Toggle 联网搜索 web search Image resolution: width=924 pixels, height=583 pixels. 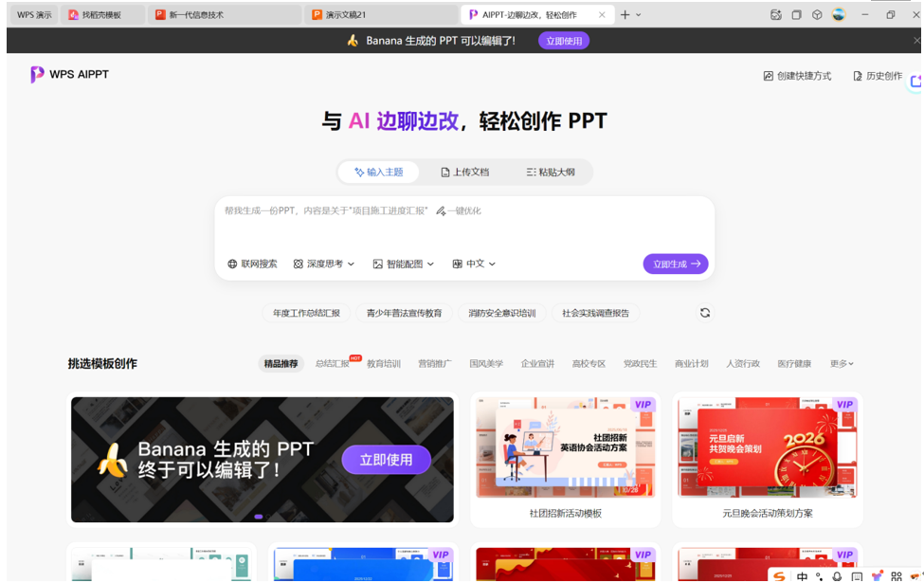[x=252, y=264]
